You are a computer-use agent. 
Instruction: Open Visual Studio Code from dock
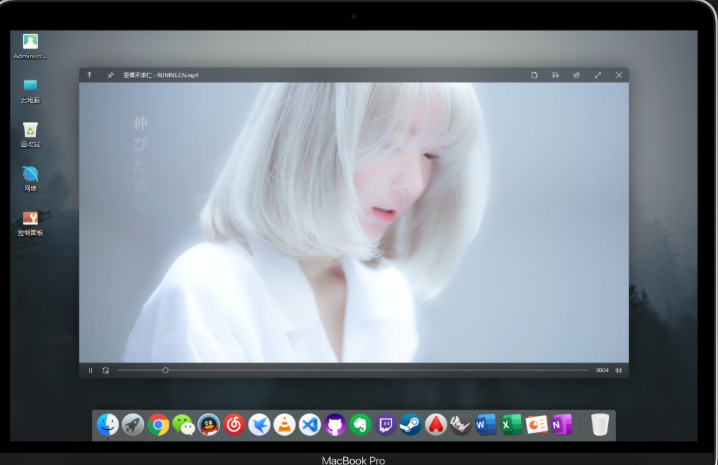click(309, 425)
